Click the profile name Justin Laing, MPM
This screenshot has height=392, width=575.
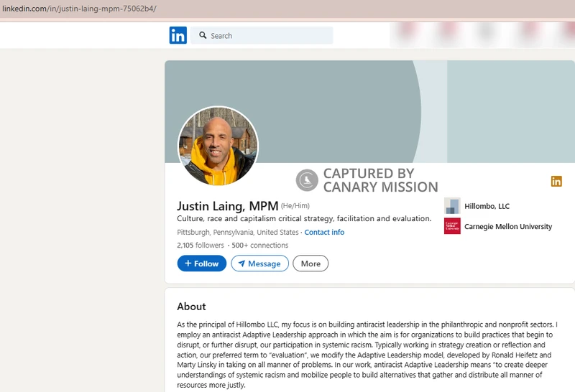[227, 206]
